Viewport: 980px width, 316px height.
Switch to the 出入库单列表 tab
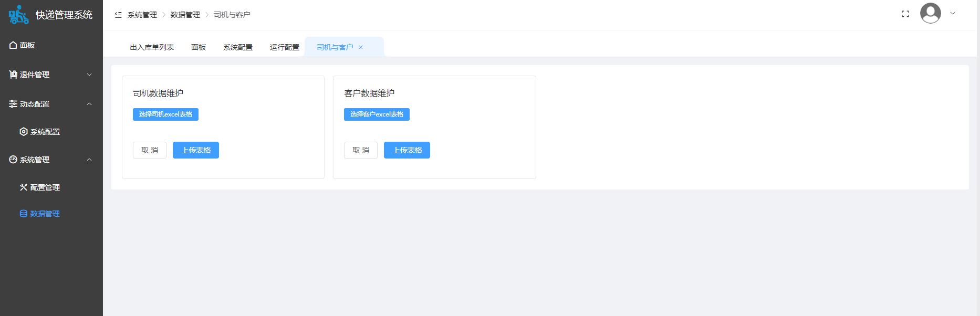(152, 47)
